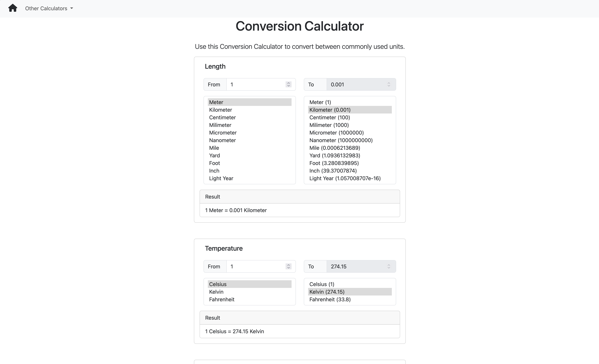Viewport: 599px width, 364px height.
Task: Select highlighted Kilometer (0.001) option
Action: pos(350,110)
